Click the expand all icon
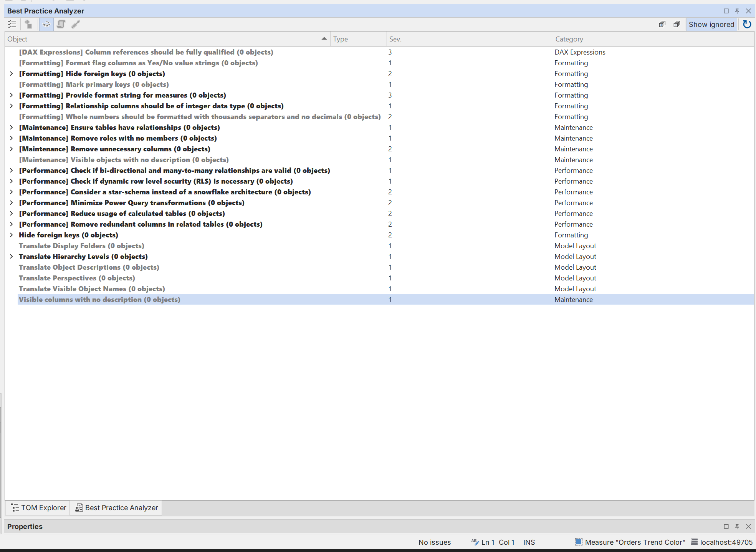756x552 pixels. click(x=662, y=24)
